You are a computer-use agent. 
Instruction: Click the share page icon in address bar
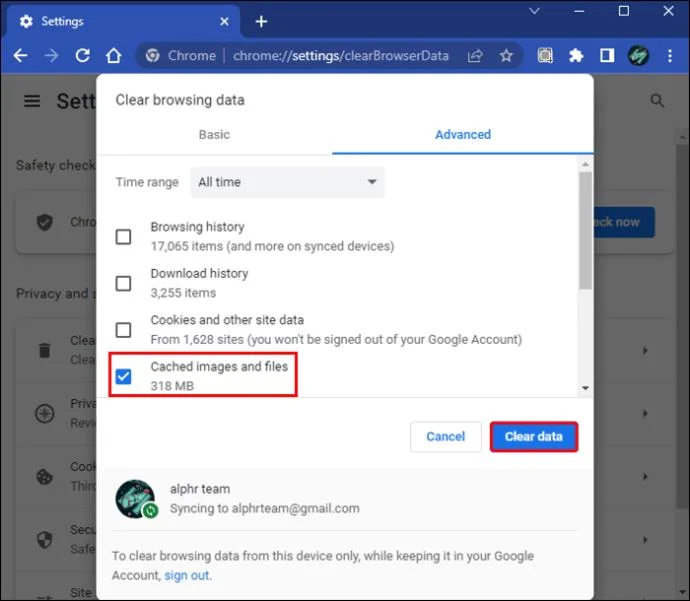pos(475,56)
